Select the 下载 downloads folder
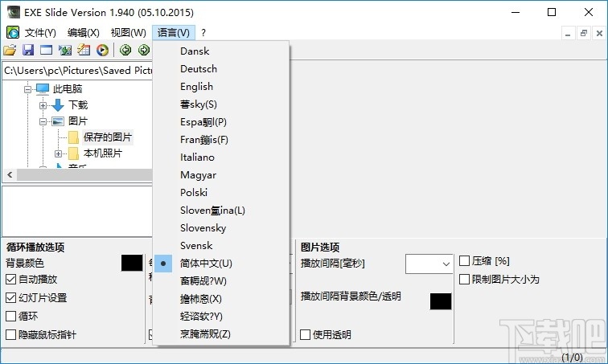 pos(78,105)
